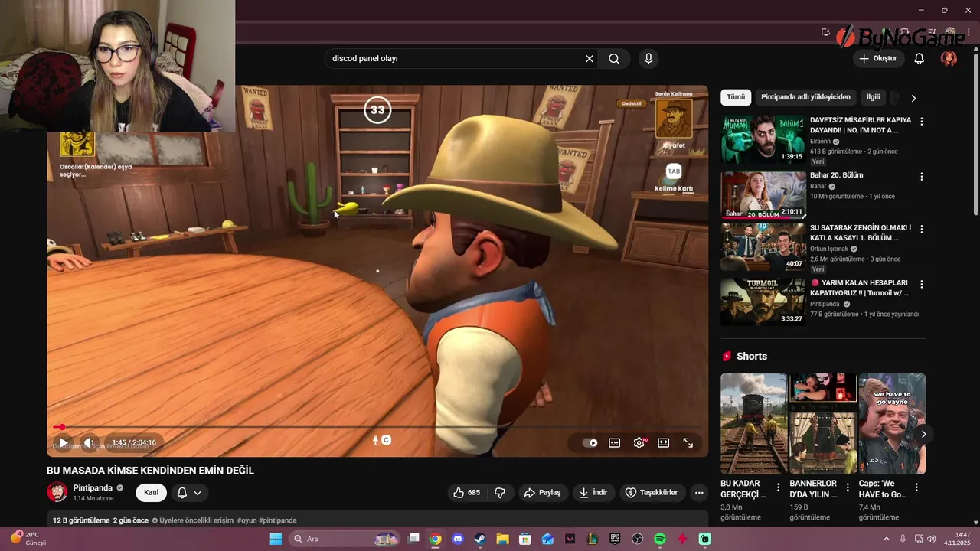Open Bahar 20. Bölüm video title
980x551 pixels.
pyautogui.click(x=836, y=175)
